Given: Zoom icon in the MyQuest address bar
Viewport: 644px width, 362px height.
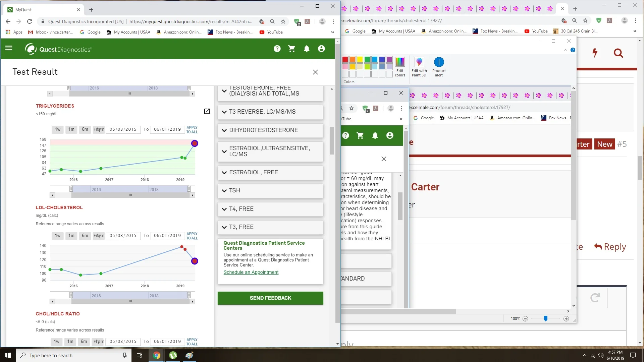Looking at the screenshot, I should click(x=272, y=21).
